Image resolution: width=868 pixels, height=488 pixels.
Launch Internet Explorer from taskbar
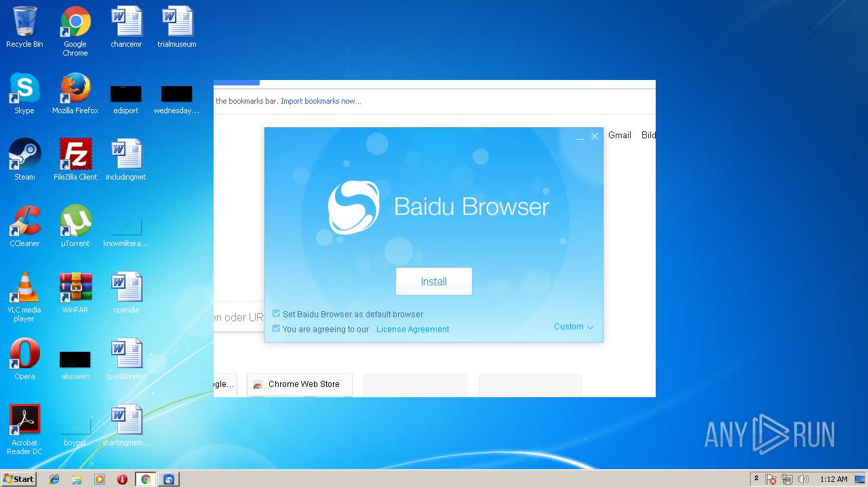54,479
